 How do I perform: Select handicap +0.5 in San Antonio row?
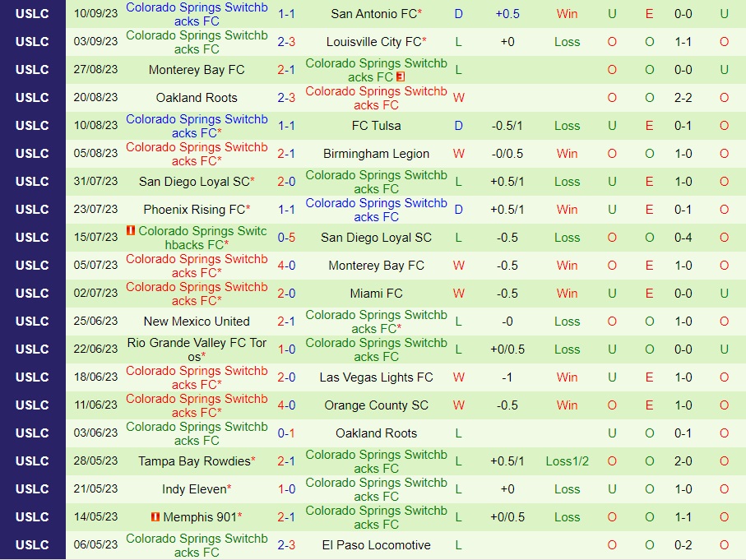(x=507, y=14)
